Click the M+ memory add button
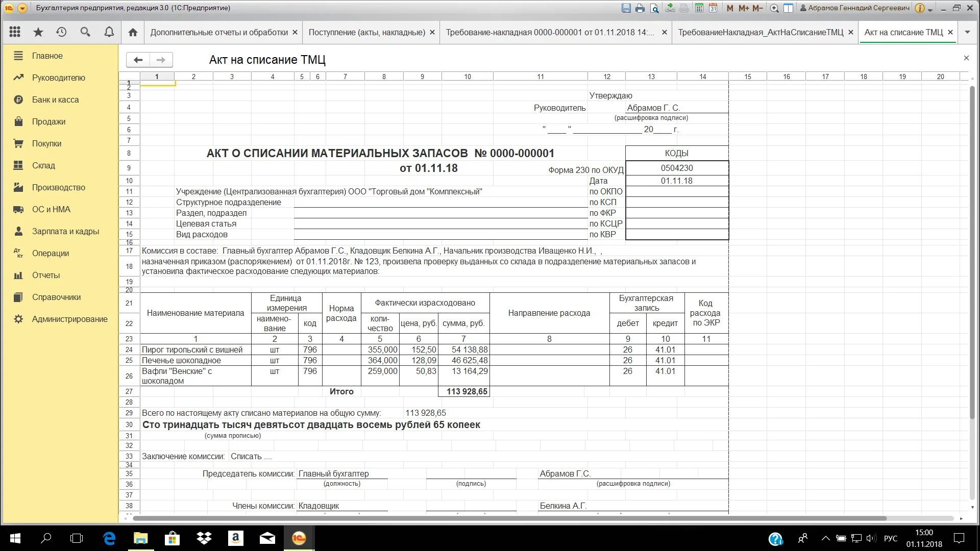This screenshot has height=551, width=980. tap(744, 8)
